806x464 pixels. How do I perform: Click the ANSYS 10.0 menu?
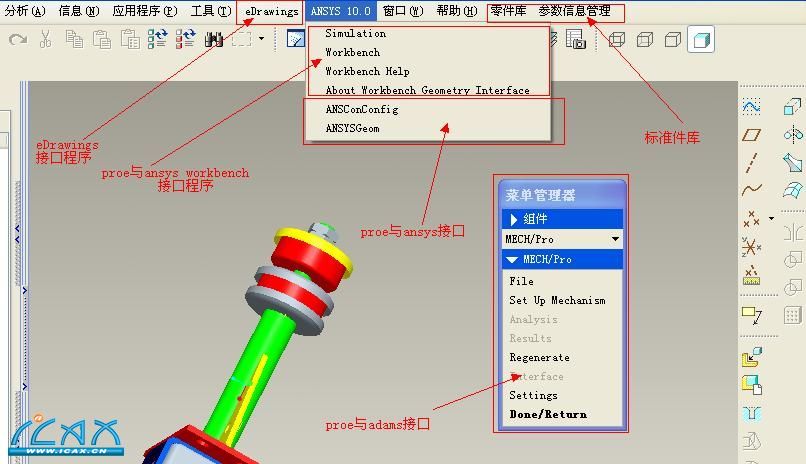(x=340, y=11)
